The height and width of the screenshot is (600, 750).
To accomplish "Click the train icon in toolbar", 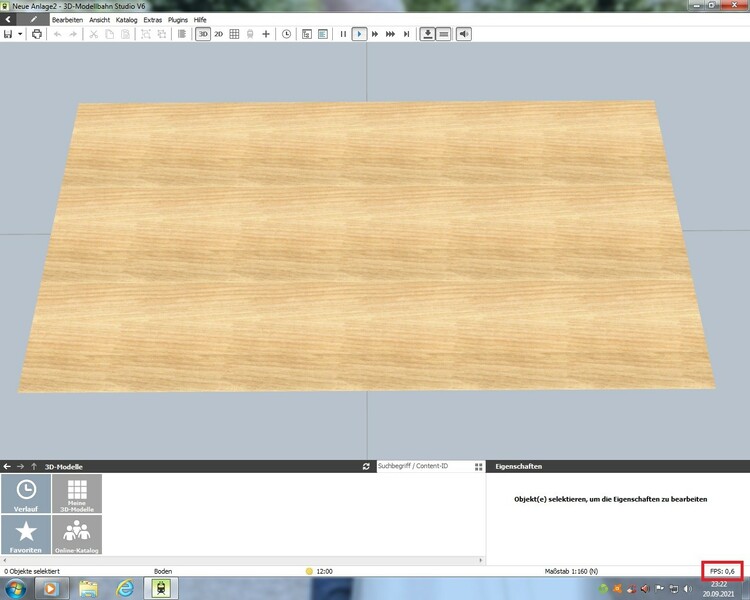I will point(250,34).
